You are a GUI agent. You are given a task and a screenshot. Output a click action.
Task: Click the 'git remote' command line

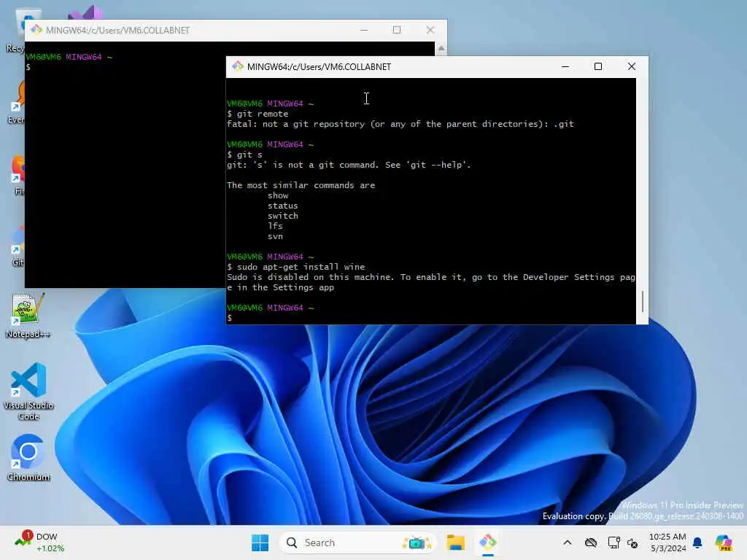tap(258, 114)
